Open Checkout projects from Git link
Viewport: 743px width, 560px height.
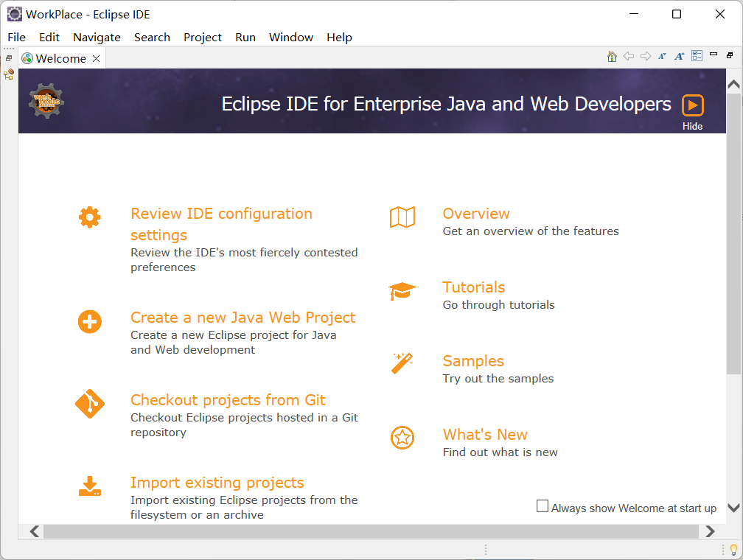click(x=228, y=400)
